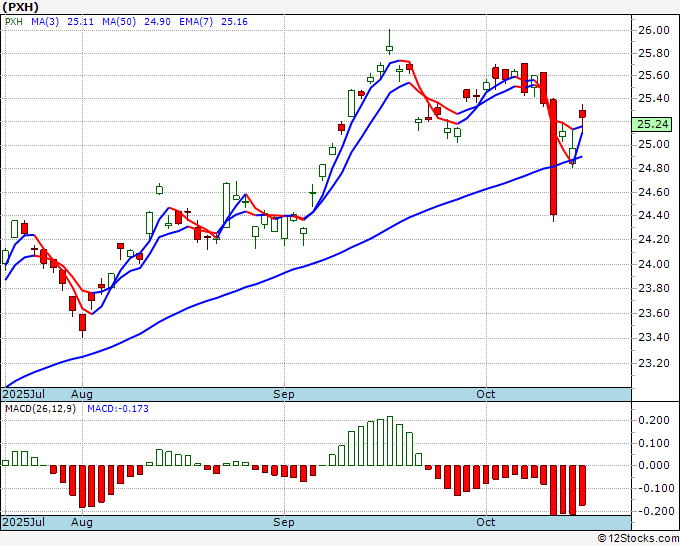This screenshot has width=680, height=546.
Task: Click the 24.40 price axis label
Action: point(654,216)
